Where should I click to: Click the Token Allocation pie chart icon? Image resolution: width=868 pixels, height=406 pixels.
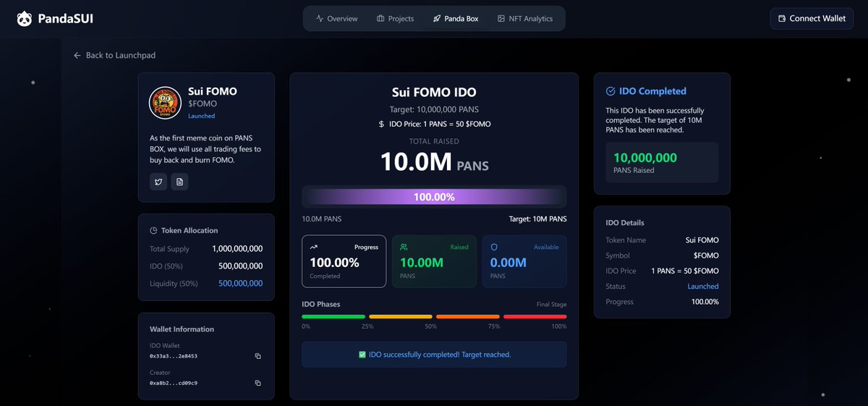click(x=153, y=230)
